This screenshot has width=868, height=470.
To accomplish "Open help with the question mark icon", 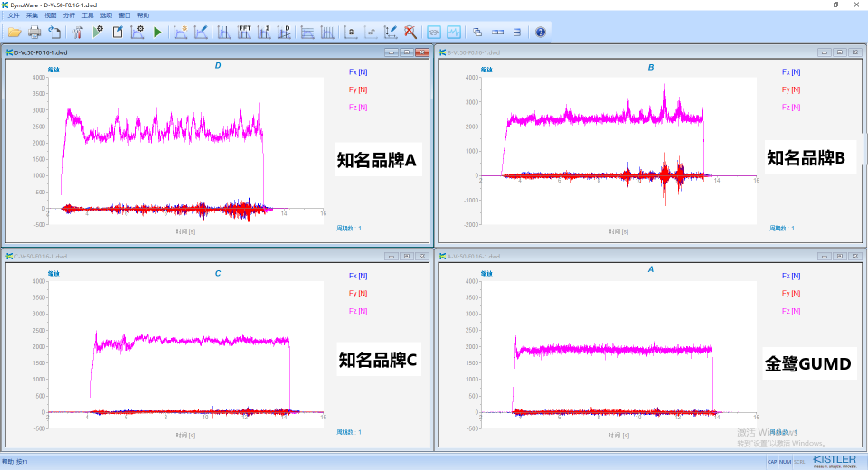I will point(541,33).
